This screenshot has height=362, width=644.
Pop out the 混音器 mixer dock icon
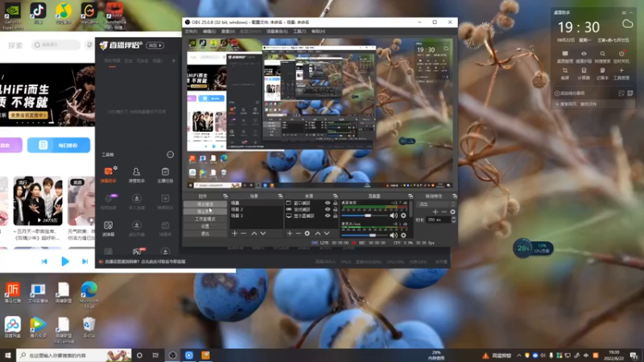coord(411,196)
